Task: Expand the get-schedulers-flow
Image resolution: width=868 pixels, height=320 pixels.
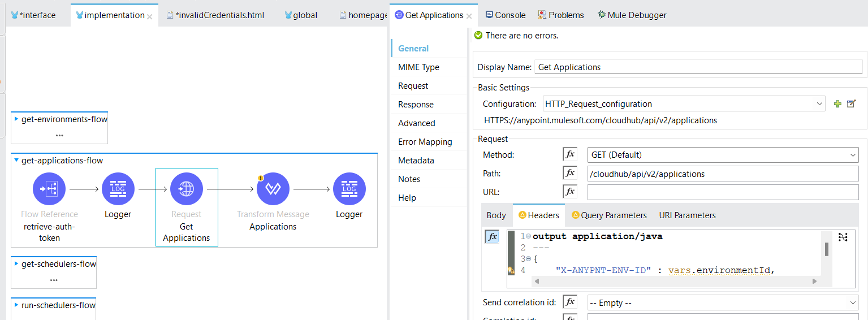Action: click(16, 263)
